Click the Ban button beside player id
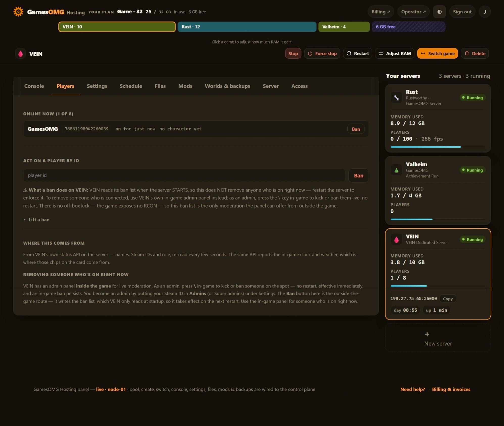This screenshot has width=504, height=426. point(358,175)
